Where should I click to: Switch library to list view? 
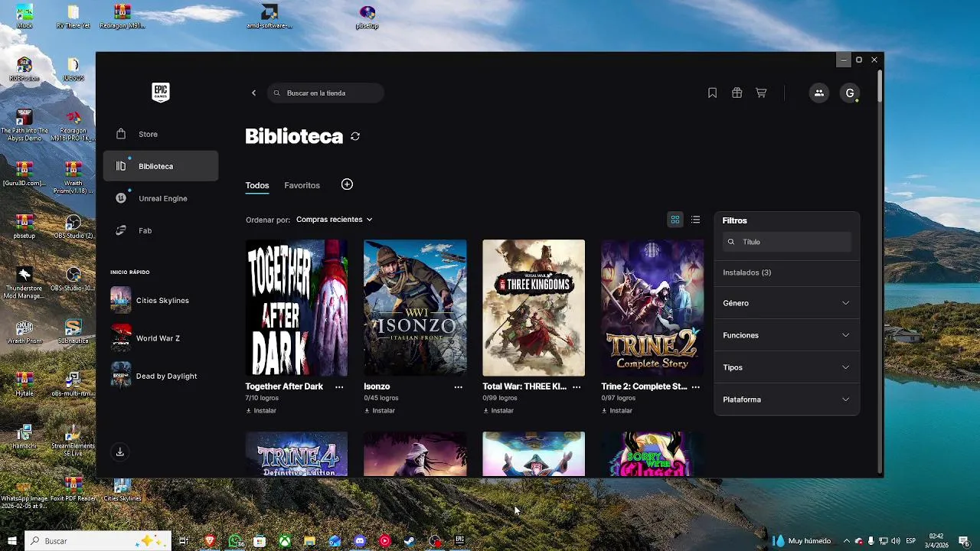(695, 220)
